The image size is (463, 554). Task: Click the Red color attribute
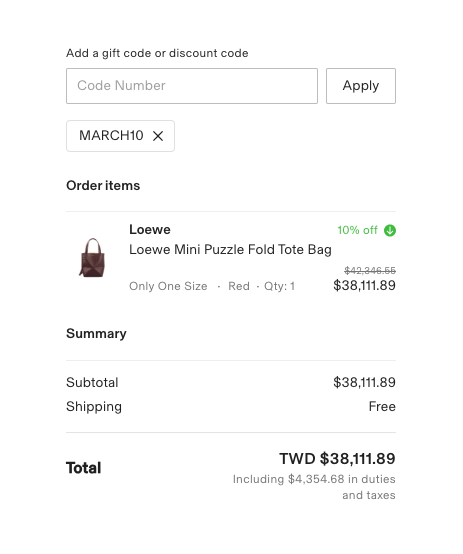click(x=239, y=286)
